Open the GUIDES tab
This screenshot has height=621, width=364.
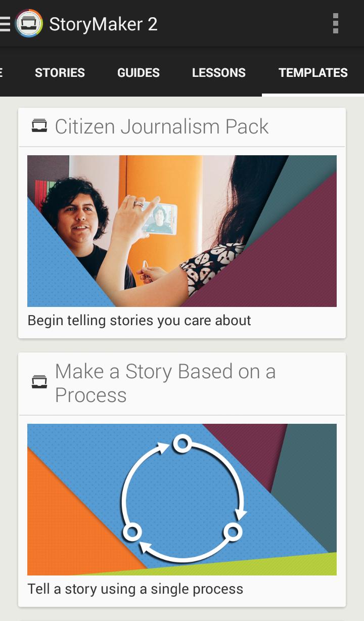(138, 72)
